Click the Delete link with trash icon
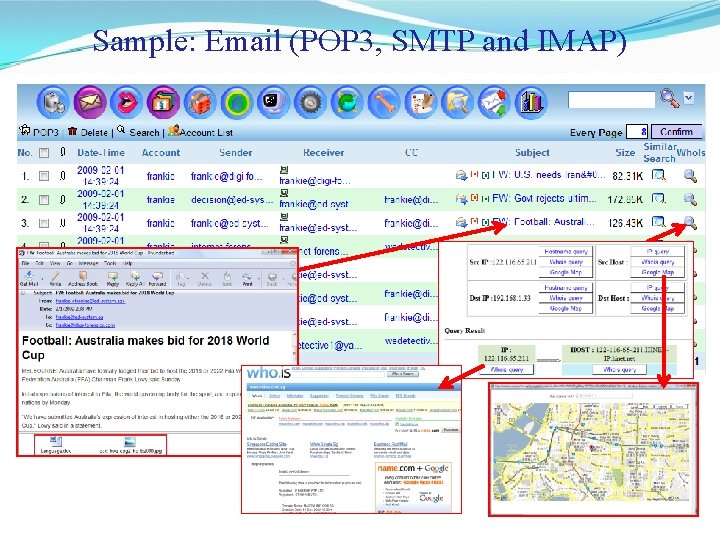The width and height of the screenshot is (720, 540). 88,132
